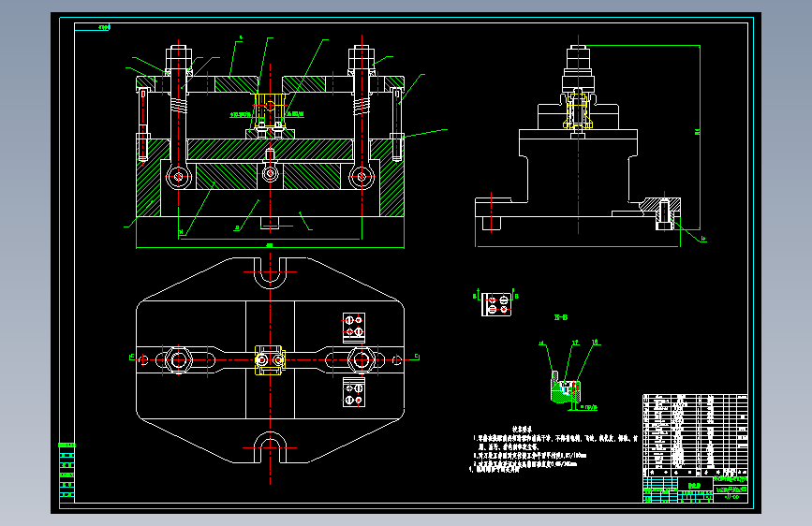Select the upper four-screw block in top view
This screenshot has height=526, width=812.
click(x=354, y=328)
